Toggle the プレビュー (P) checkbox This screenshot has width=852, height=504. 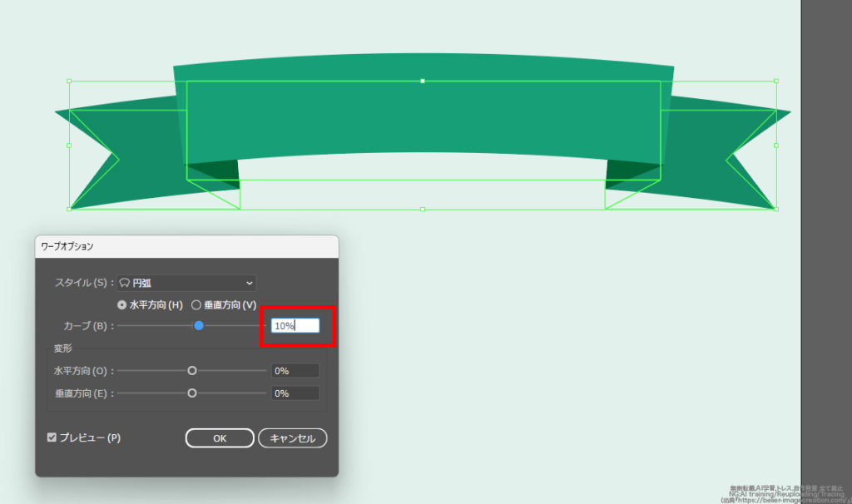[52, 437]
